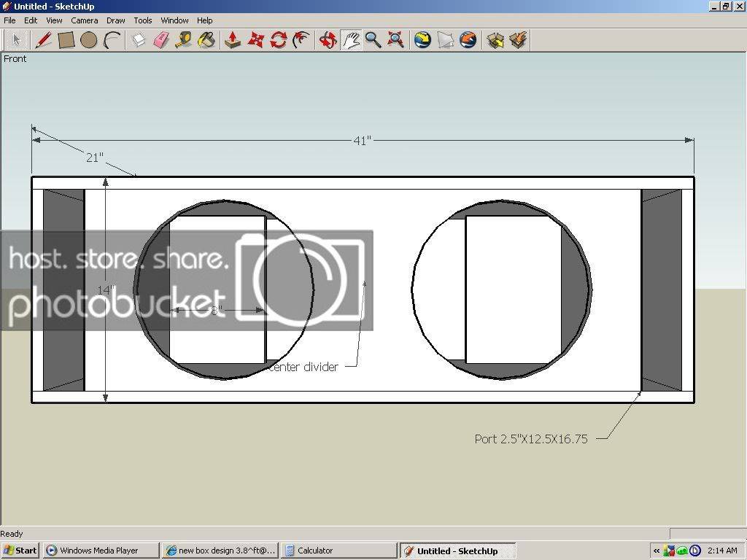The image size is (747, 560).
Task: Click the Windows Start button
Action: 20,551
